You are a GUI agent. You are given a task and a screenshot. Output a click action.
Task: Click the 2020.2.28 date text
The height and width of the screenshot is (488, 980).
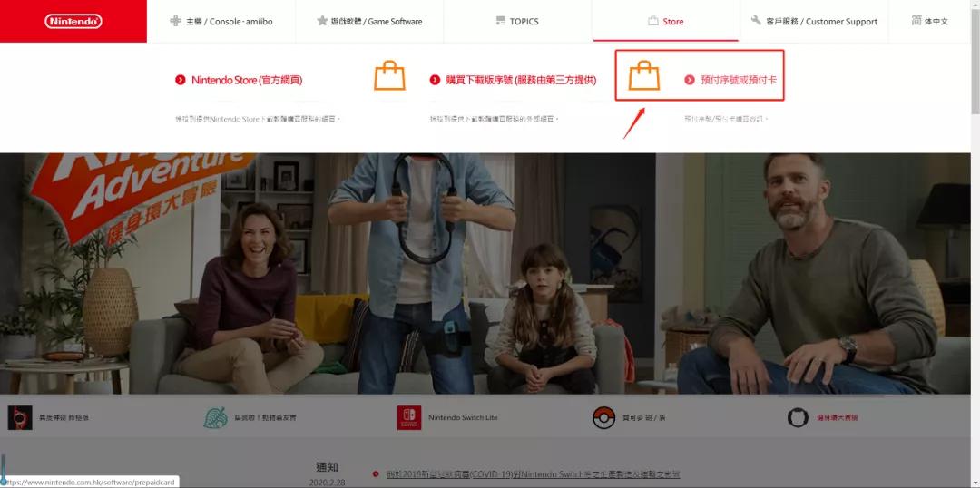tap(325, 483)
